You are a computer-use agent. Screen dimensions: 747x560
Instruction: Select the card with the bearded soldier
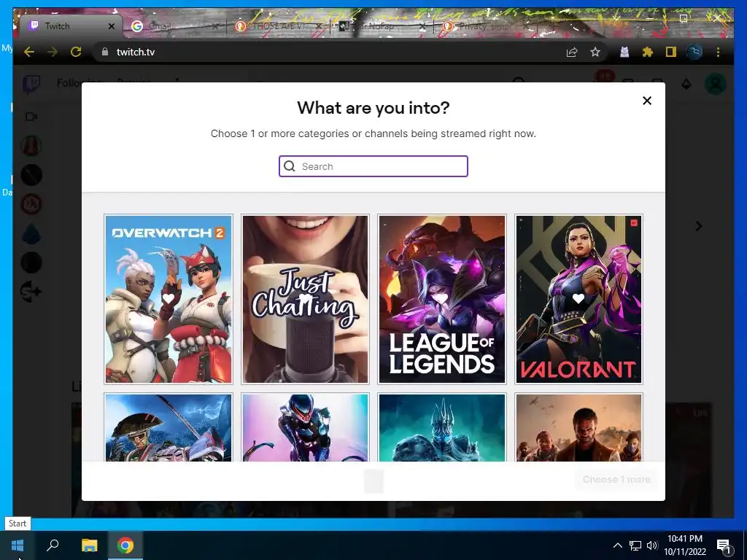[578, 427]
